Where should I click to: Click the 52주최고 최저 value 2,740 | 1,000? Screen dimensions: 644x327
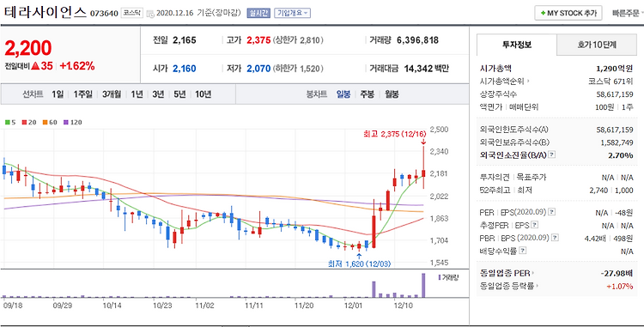[612, 191]
